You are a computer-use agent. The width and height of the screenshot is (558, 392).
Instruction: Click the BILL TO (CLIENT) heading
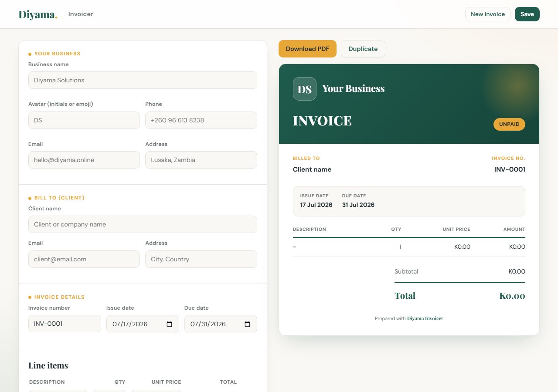[x=59, y=198]
